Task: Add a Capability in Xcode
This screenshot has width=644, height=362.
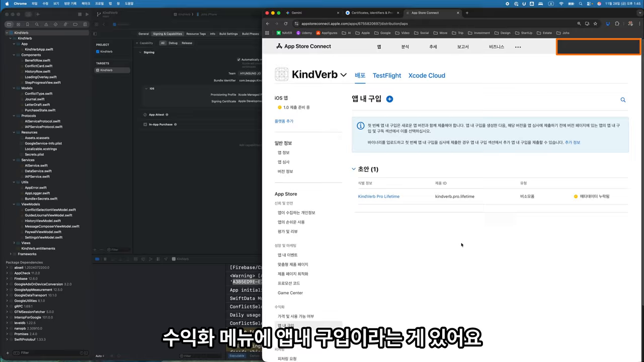Action: (145, 43)
